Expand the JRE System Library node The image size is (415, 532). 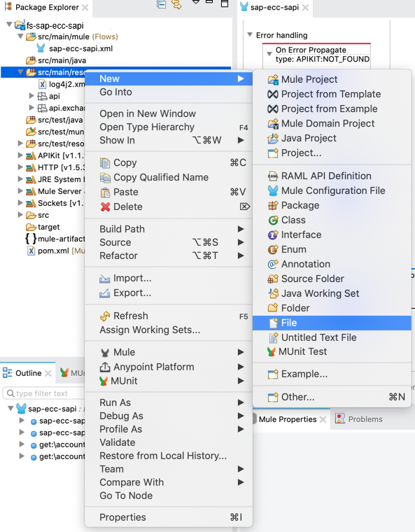pos(20,179)
